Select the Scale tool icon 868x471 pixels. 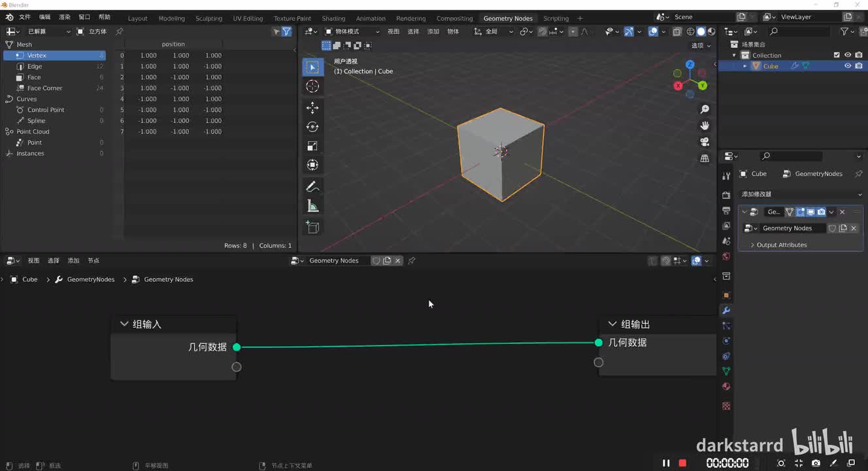(x=312, y=146)
